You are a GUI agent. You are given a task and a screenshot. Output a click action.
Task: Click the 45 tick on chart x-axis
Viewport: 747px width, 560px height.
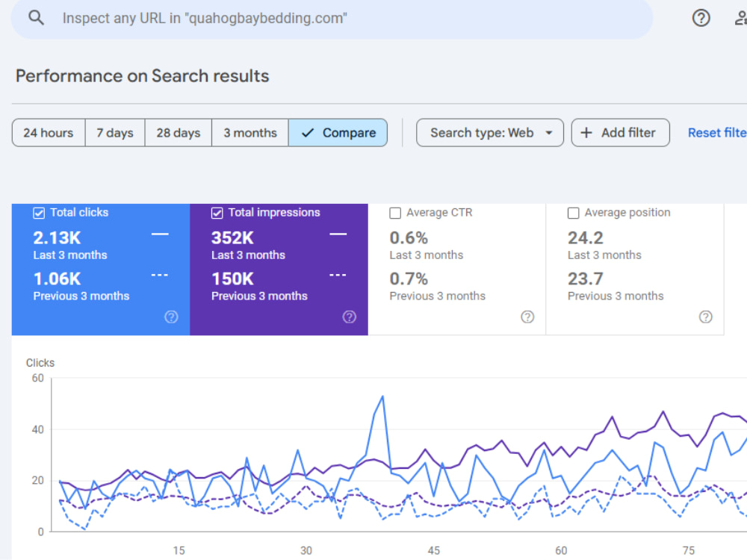point(433,550)
